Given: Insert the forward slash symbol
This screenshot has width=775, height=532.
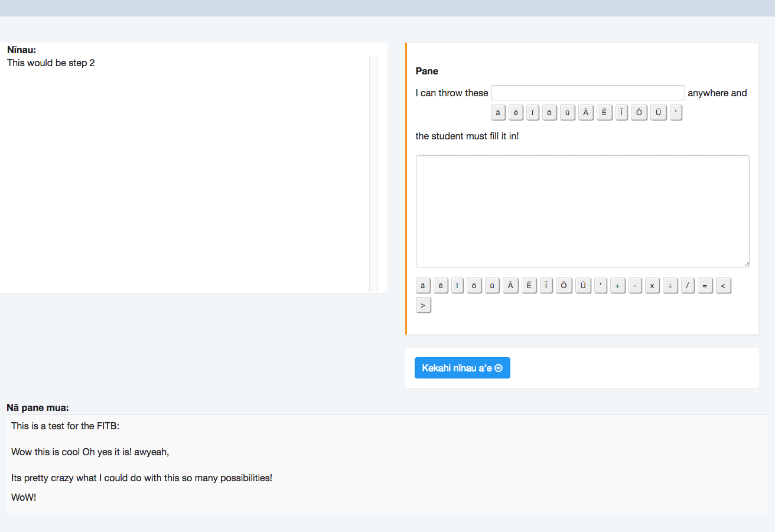Looking at the screenshot, I should (x=688, y=286).
